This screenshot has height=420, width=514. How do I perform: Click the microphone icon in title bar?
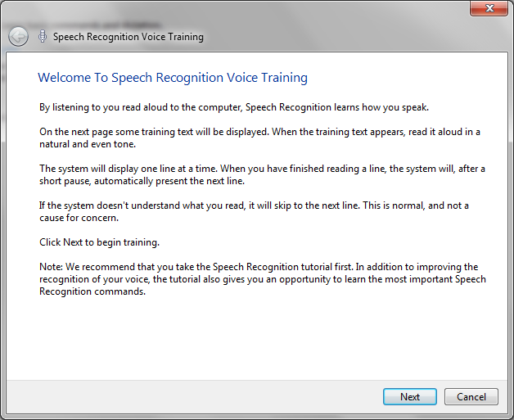[43, 36]
